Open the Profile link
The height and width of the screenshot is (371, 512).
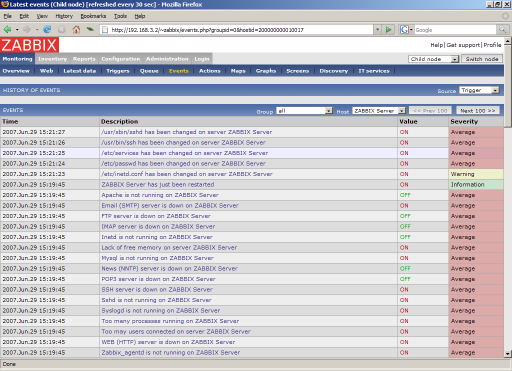[x=492, y=45]
